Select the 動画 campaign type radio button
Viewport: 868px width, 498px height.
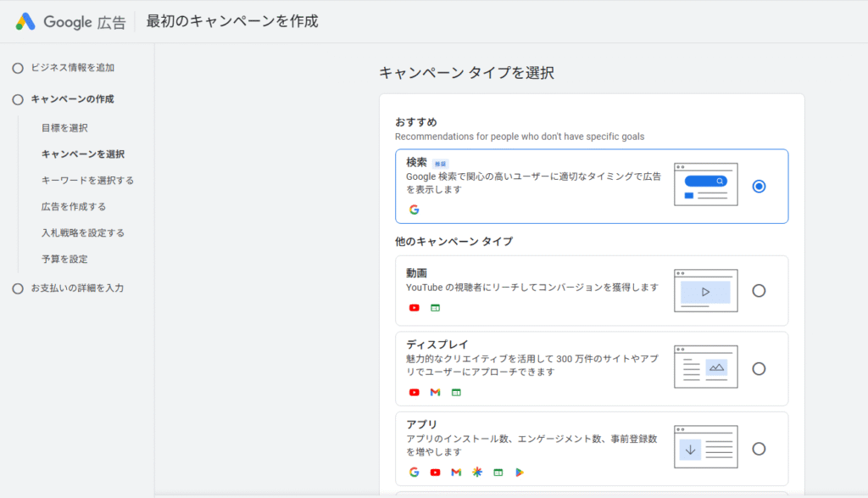[759, 290]
